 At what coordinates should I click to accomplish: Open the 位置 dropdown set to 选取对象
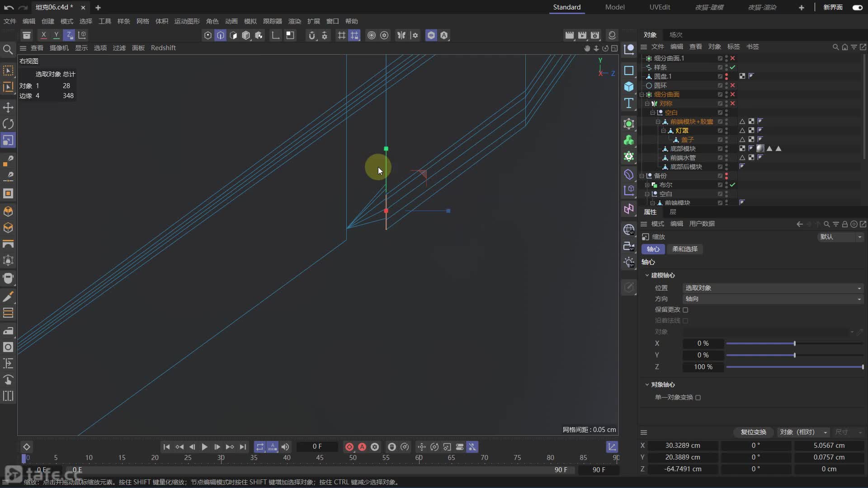click(773, 288)
